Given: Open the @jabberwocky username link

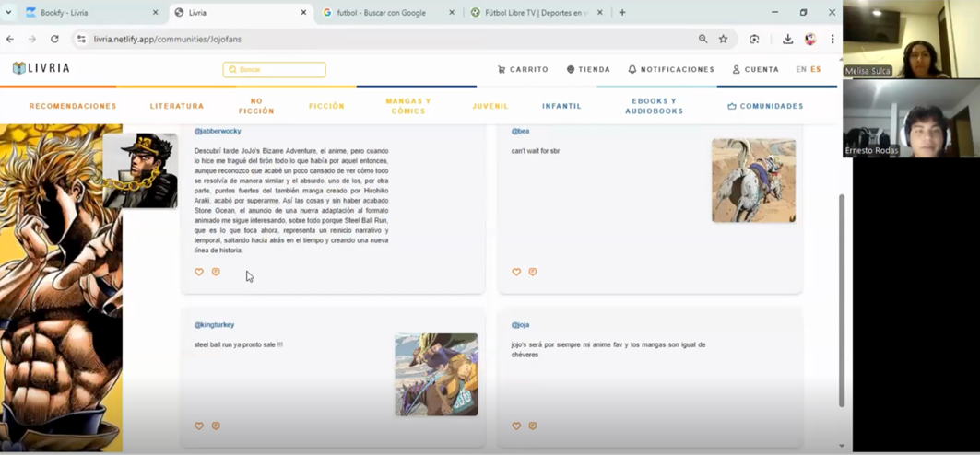Looking at the screenshot, I should click(218, 131).
